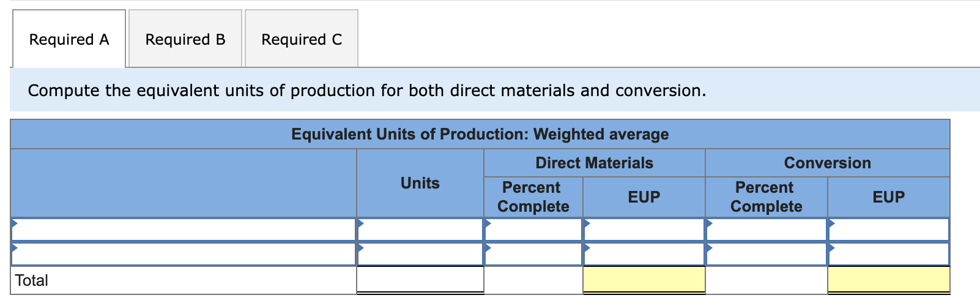Switch to the Required B tab

[185, 39]
